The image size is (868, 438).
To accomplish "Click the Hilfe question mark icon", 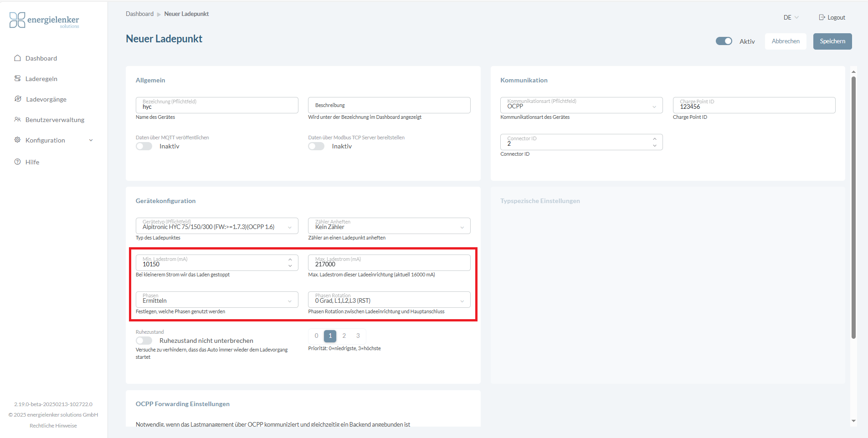I will click(x=18, y=162).
